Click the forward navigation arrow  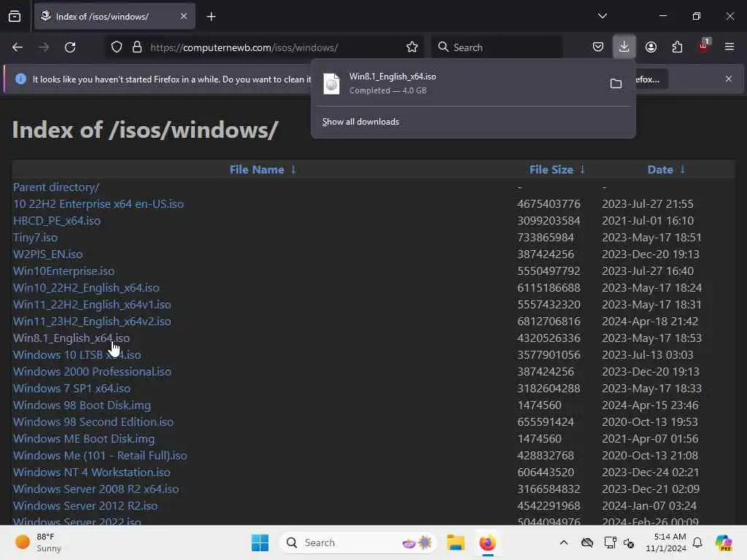click(44, 47)
